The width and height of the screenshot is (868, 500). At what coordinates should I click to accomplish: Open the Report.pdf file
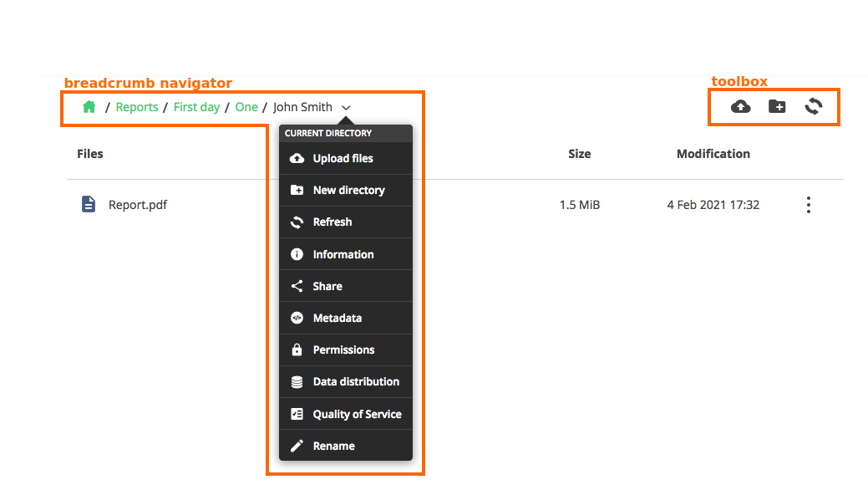coord(138,205)
